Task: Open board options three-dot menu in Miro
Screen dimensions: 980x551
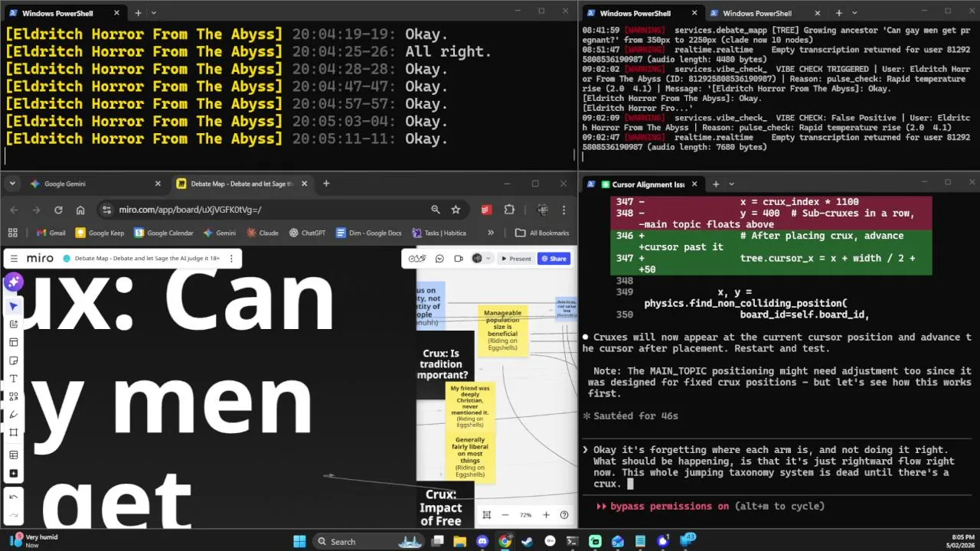Action: tap(230, 259)
